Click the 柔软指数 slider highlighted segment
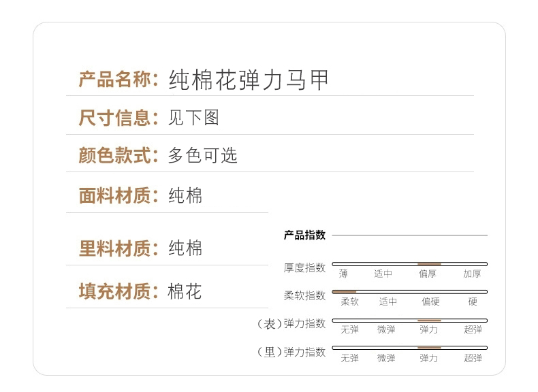Viewport: 538px width, 392px height. [x=345, y=291]
